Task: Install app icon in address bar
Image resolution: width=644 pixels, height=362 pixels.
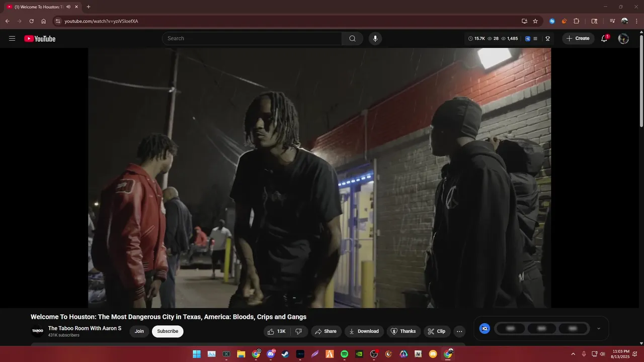Action: [524, 21]
